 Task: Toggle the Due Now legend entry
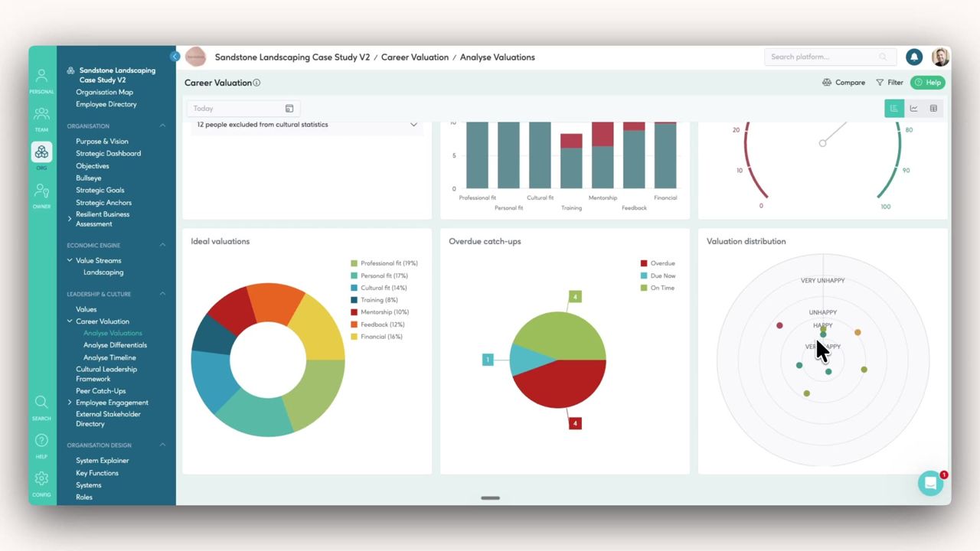coord(658,275)
